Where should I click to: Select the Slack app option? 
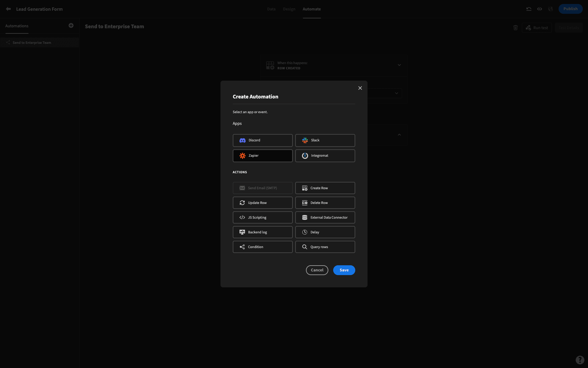point(325,140)
